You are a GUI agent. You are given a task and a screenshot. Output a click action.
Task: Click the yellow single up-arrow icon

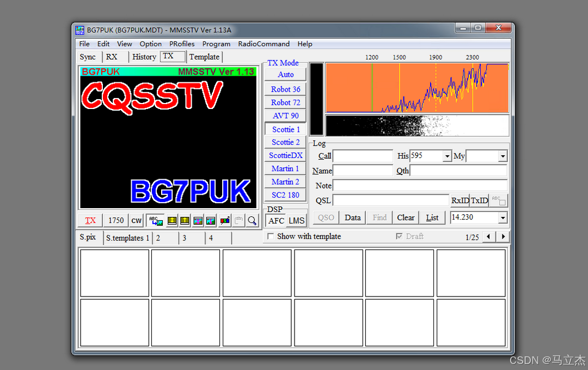[185, 221]
